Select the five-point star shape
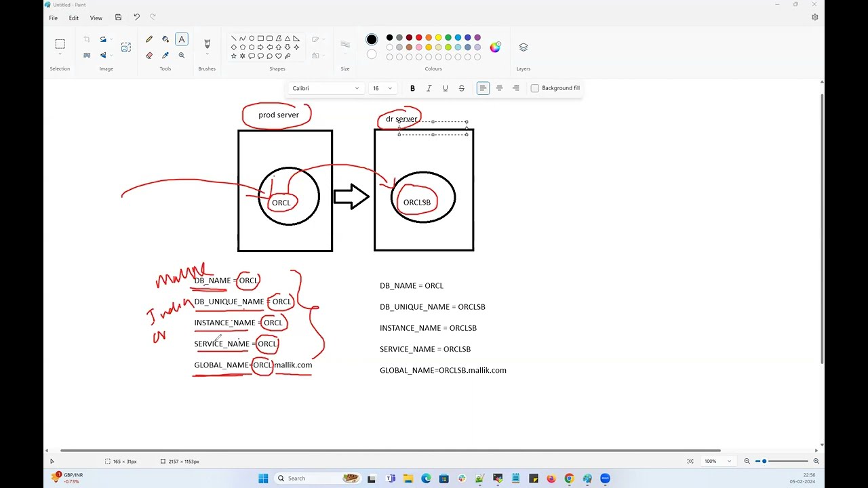This screenshot has width=868, height=488. 234,56
